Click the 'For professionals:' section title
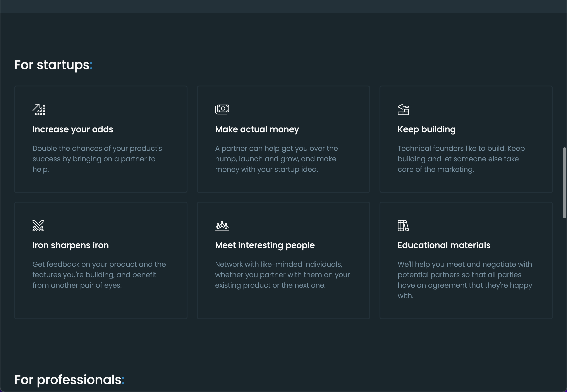 (69, 380)
